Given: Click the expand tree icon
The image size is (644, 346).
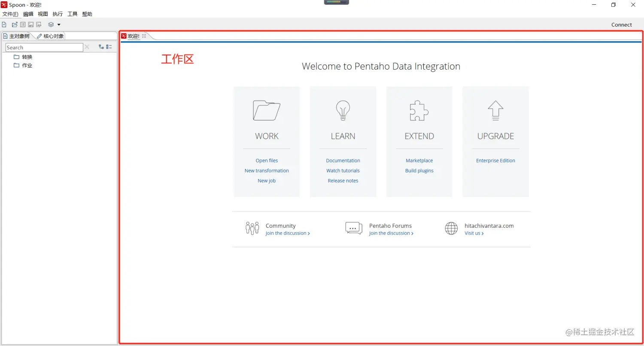Looking at the screenshot, I should (x=101, y=47).
